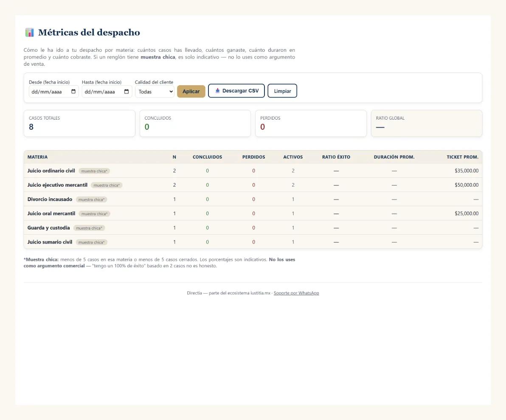Image resolution: width=506 pixels, height=420 pixels.
Task: Clear filters with the Limpiar button
Action: 282,91
